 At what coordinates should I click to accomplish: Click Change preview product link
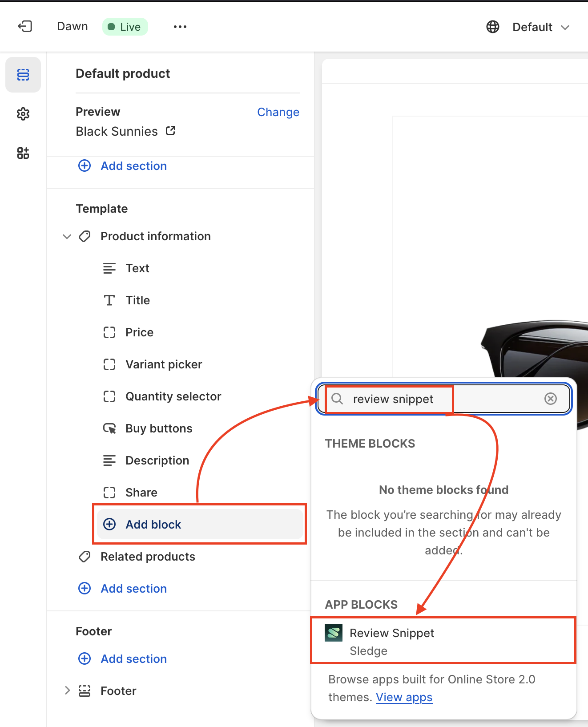click(278, 112)
